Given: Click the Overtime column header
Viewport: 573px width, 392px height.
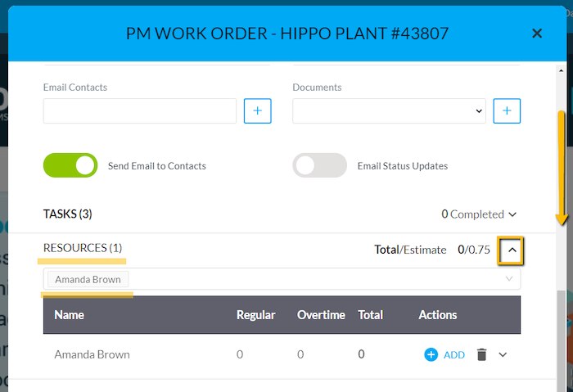Looking at the screenshot, I should [321, 315].
